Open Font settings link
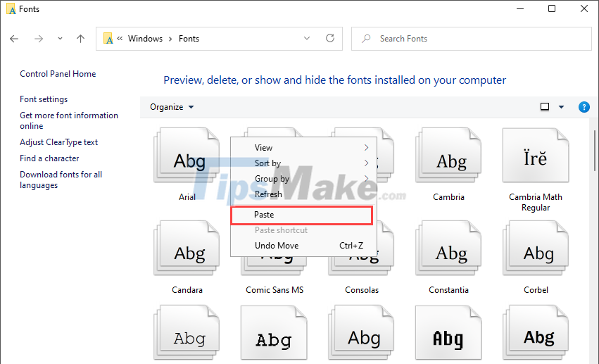 (x=44, y=99)
